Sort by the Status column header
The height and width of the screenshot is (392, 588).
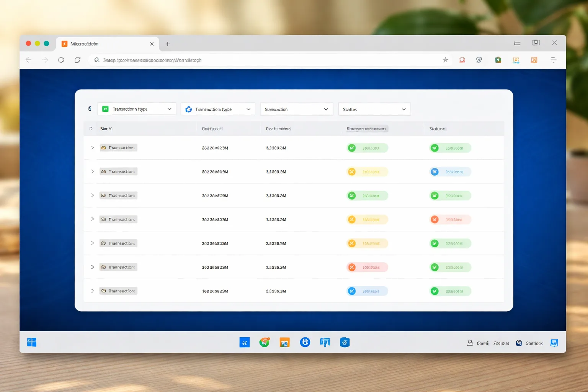437,129
